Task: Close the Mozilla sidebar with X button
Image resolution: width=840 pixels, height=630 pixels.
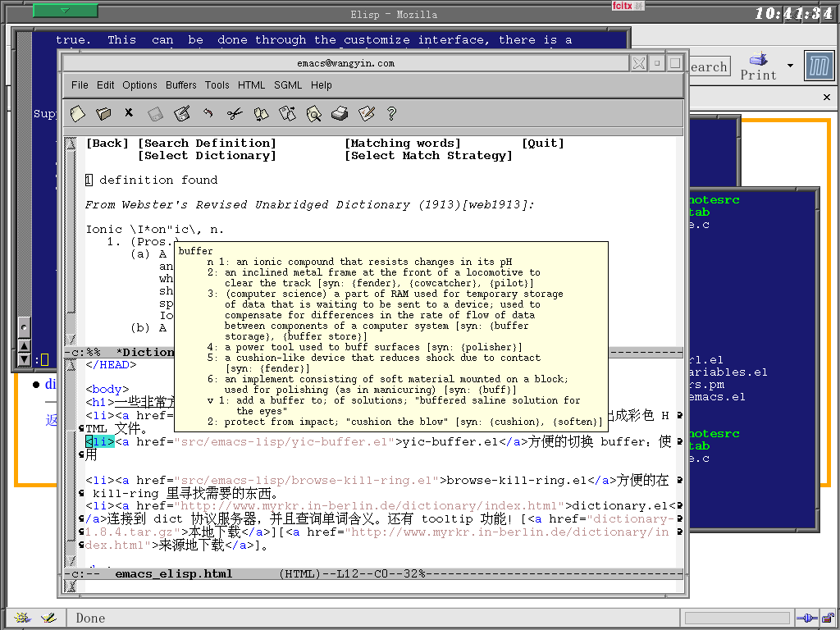Action: click(x=826, y=98)
